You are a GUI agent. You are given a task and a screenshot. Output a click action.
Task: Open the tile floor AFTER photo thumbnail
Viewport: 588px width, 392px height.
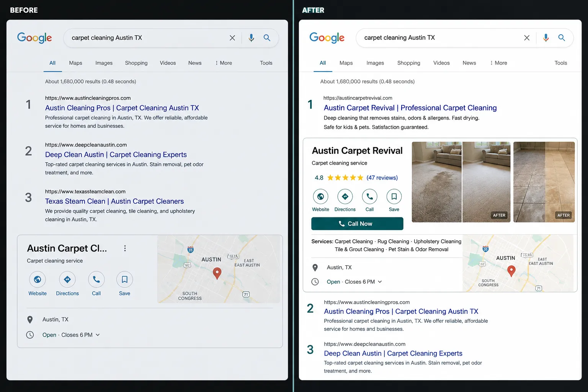click(x=544, y=182)
